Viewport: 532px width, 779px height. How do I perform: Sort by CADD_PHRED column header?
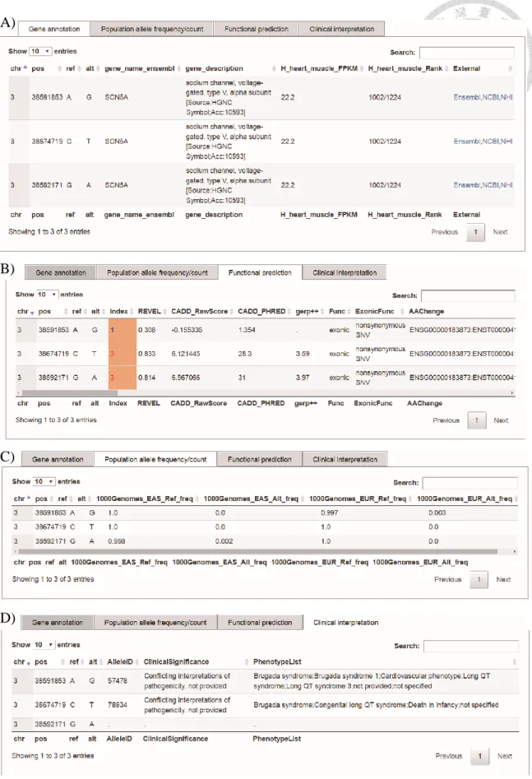coord(261,312)
